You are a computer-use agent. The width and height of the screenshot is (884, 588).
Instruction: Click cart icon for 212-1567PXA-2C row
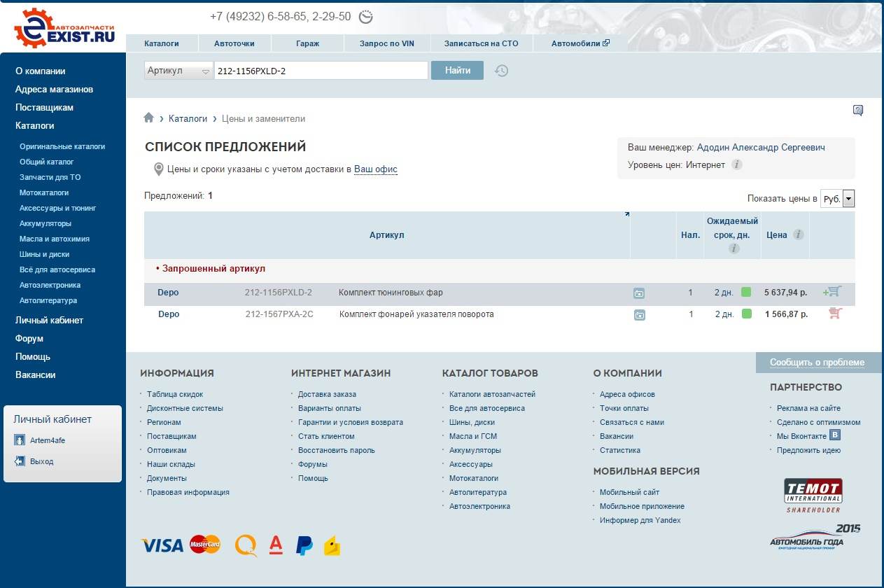(x=834, y=314)
